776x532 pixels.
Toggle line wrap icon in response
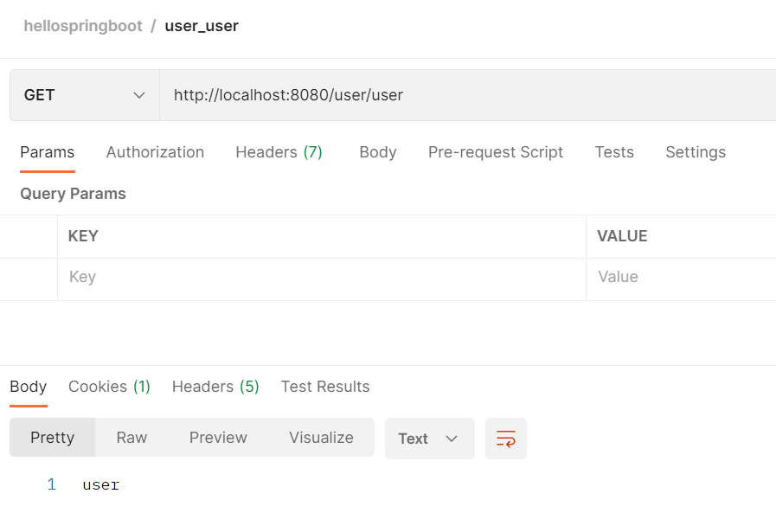click(506, 439)
